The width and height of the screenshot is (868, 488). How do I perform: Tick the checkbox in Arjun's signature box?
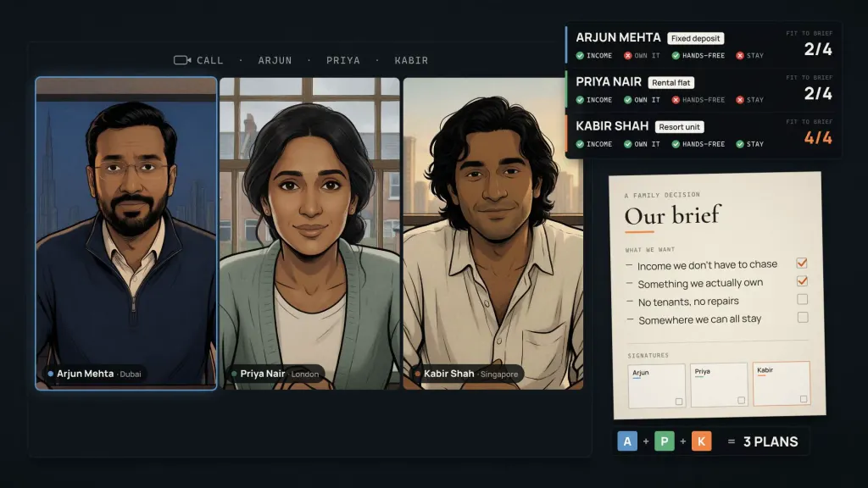679,402
